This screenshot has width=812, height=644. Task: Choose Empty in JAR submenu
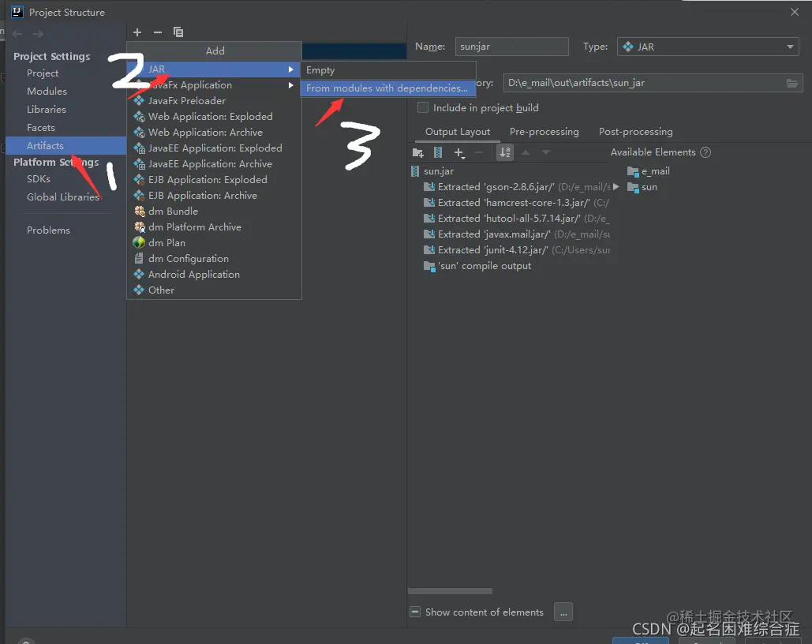click(388, 70)
